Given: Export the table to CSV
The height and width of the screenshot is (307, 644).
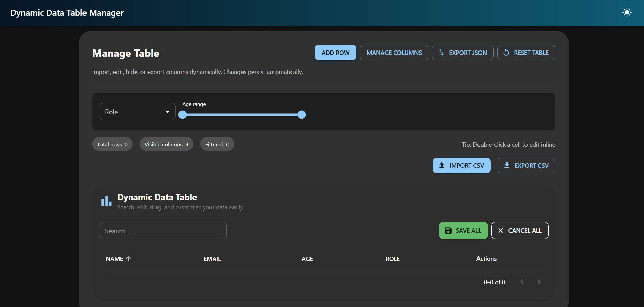Looking at the screenshot, I should coord(526,166).
